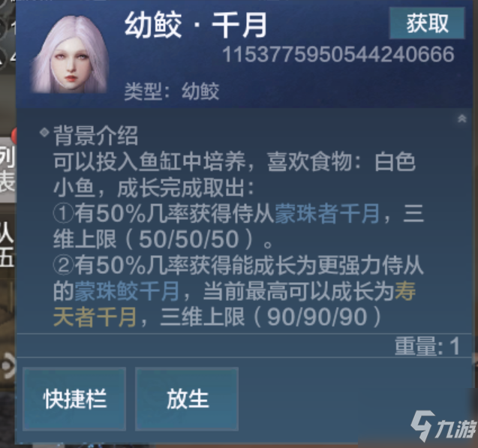The height and width of the screenshot is (448, 478).
Task: Click the 获取 button
Action: [427, 23]
